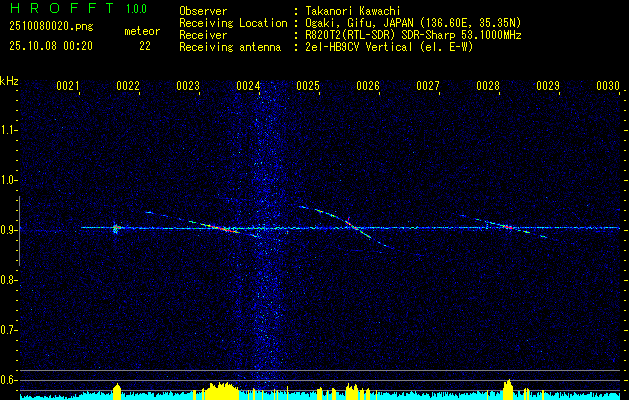Image resolution: width=629 pixels, height=400 pixels.
Task: Click the 0028 time marker
Action: [488, 86]
